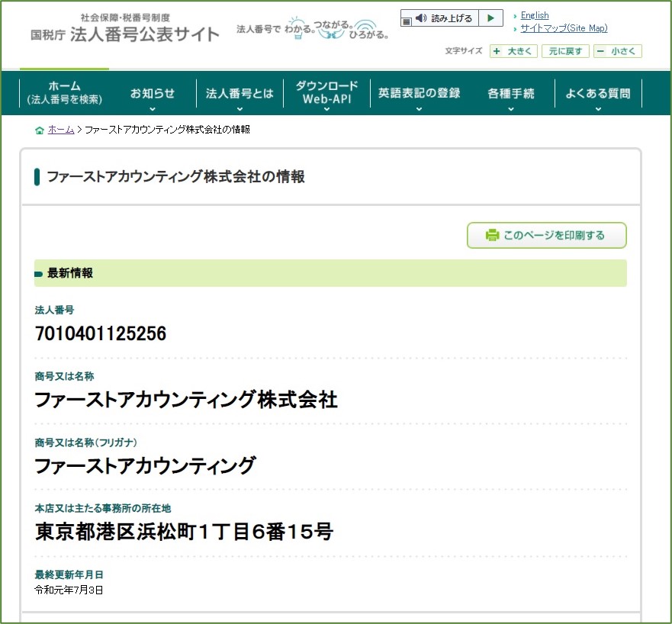The width and height of the screenshot is (672, 624).
Task: Expand chevron under よくある質問
Action: tap(598, 109)
